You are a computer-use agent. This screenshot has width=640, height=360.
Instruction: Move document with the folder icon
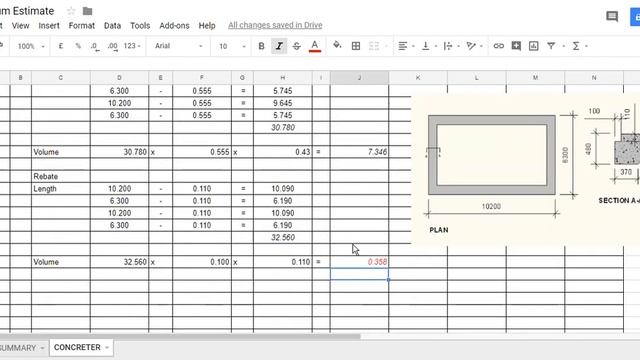pyautogui.click(x=87, y=11)
